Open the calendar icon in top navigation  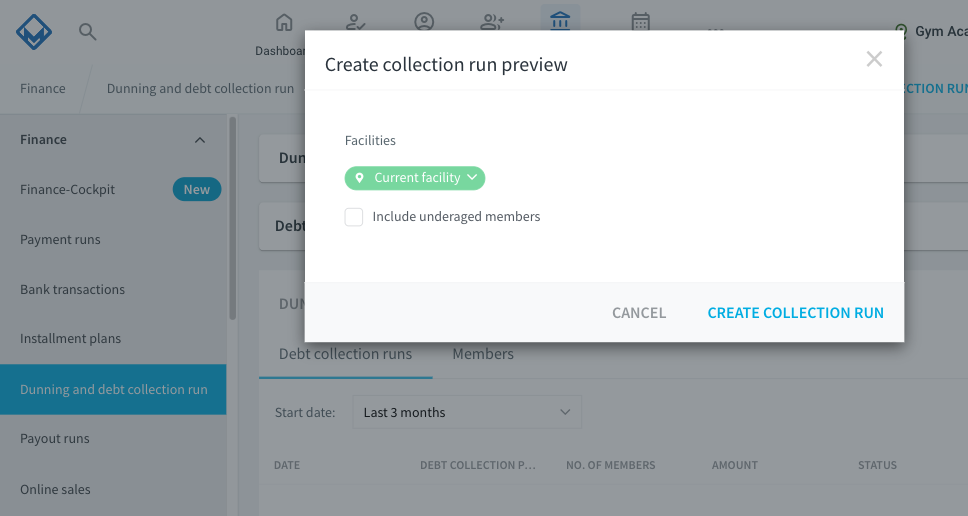[x=641, y=22]
